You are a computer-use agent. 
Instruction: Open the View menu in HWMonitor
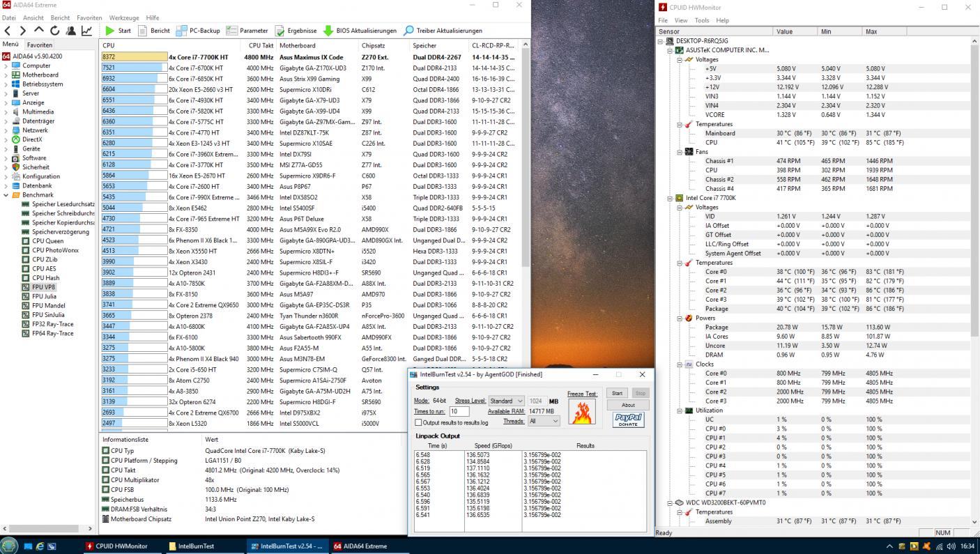coord(681,20)
